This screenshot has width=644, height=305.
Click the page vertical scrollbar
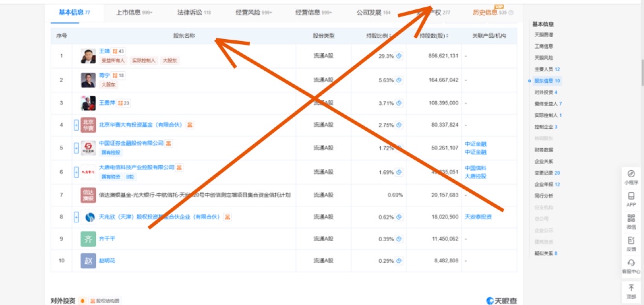coord(642,73)
